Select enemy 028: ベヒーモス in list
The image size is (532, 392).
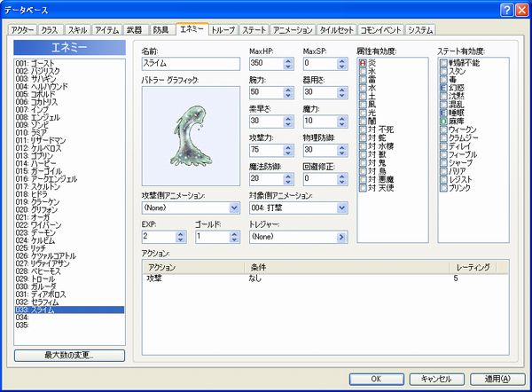coord(69,271)
